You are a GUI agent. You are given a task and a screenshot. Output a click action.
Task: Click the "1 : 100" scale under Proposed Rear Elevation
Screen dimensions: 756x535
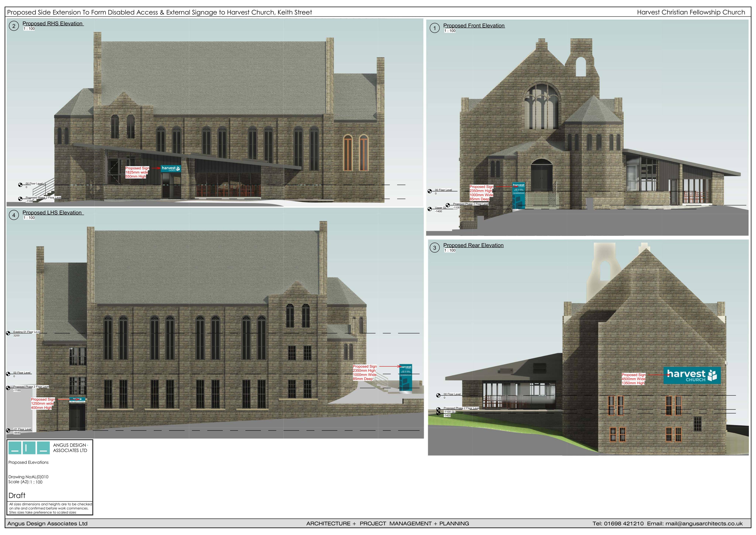450,251
